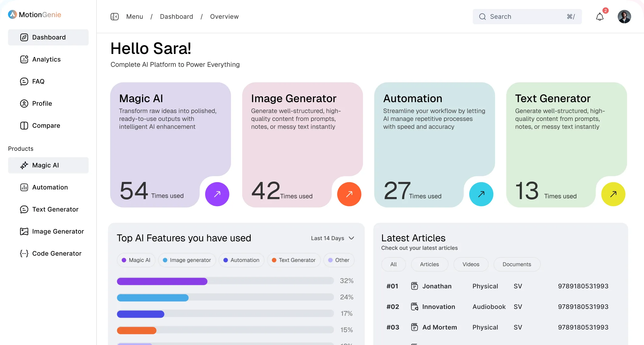The height and width of the screenshot is (345, 644).
Task: Click the Text Generator card arrow
Action: 613,194
